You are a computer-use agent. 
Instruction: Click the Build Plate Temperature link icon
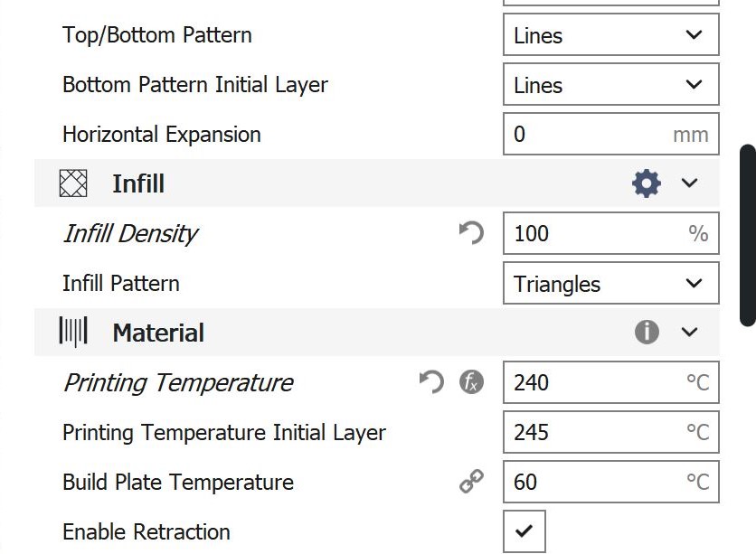[471, 482]
